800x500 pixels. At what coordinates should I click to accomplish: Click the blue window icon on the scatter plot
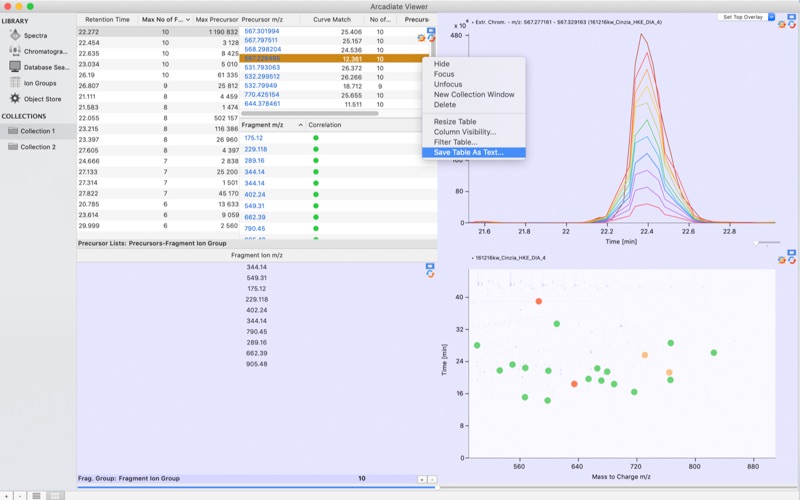[791, 253]
